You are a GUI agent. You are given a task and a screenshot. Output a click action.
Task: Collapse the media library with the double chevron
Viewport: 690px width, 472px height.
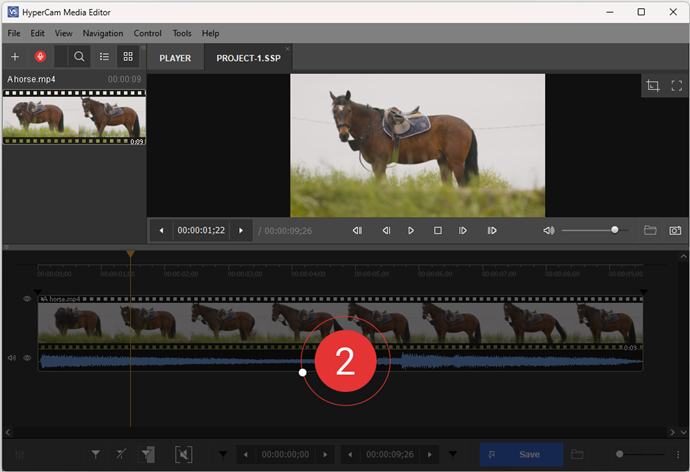143,48
